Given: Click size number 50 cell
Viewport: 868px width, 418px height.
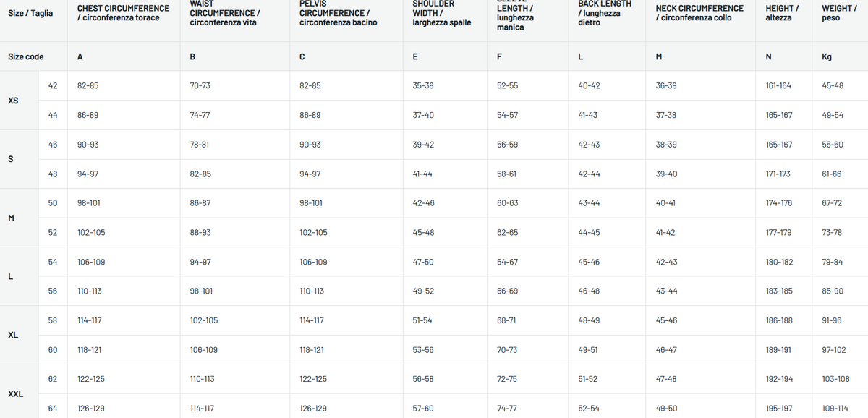Looking at the screenshot, I should tap(53, 203).
